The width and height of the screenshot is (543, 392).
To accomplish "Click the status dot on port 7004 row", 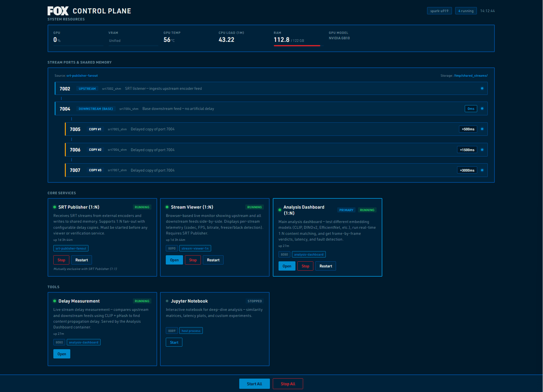I will [x=482, y=109].
